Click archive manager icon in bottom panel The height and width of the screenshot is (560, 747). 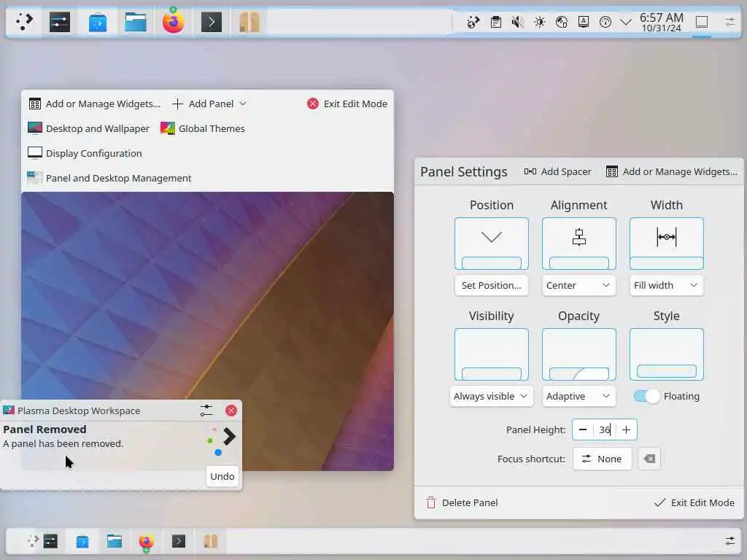click(x=211, y=541)
